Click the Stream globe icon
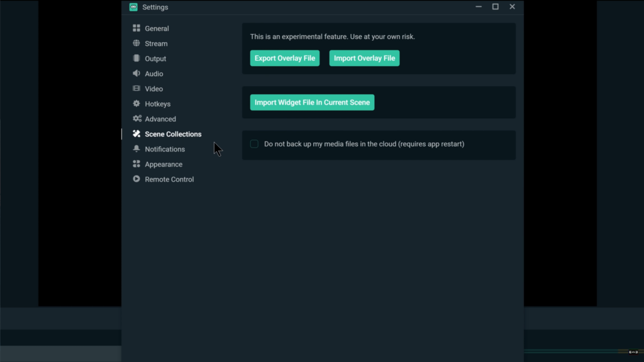Screen dimensions: 644x362 click(x=136, y=43)
